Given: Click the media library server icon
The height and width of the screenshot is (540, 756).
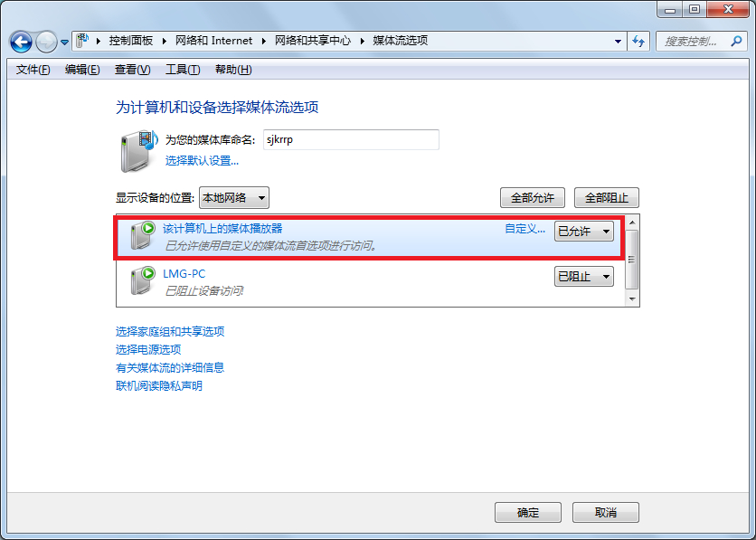Looking at the screenshot, I should (138, 150).
